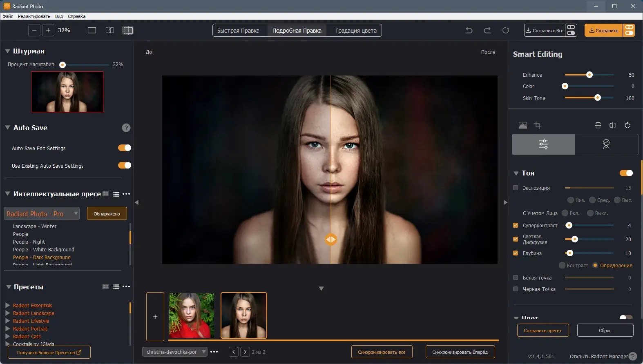
Task: Uncheck the Глубина checkbox
Action: pyautogui.click(x=516, y=253)
